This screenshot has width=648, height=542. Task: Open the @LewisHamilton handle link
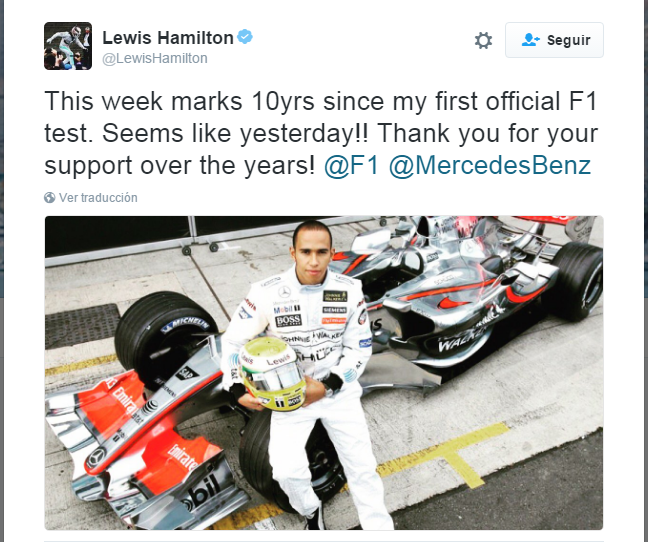click(155, 59)
